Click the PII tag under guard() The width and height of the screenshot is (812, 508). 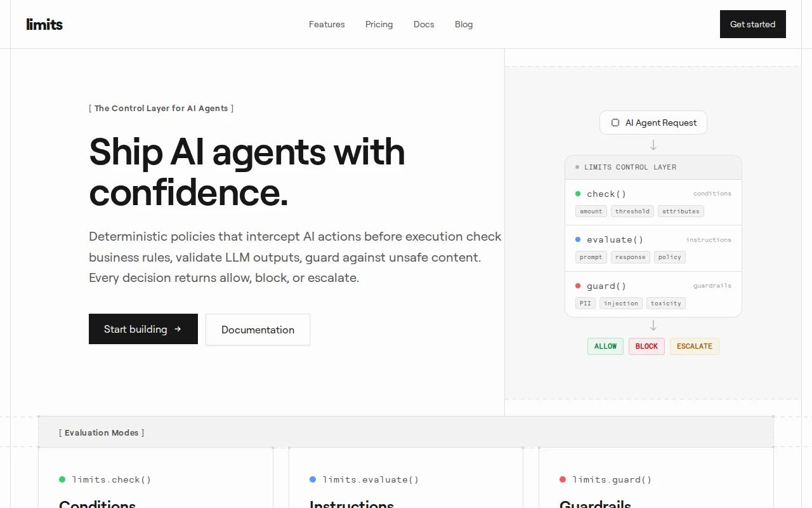coord(586,304)
